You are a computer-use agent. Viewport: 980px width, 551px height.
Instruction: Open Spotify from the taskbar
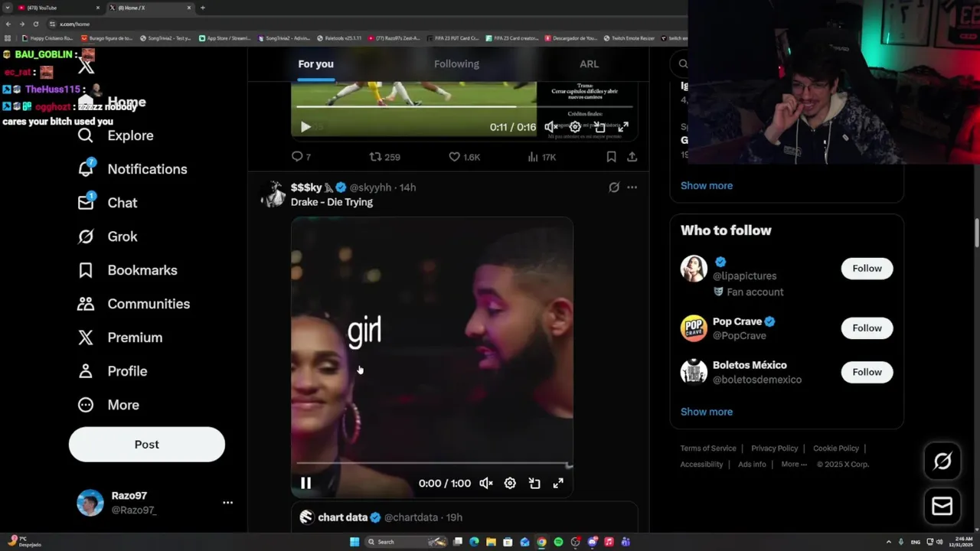point(558,542)
